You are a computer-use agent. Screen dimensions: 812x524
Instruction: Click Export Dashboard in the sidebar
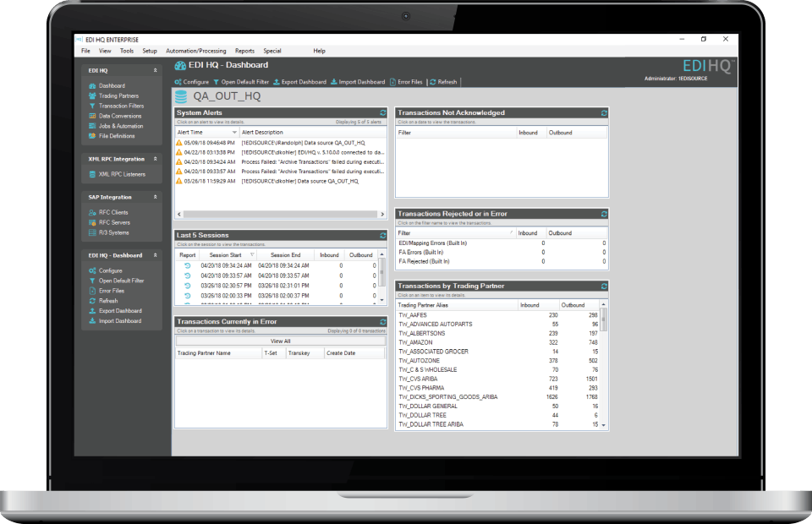click(115, 311)
